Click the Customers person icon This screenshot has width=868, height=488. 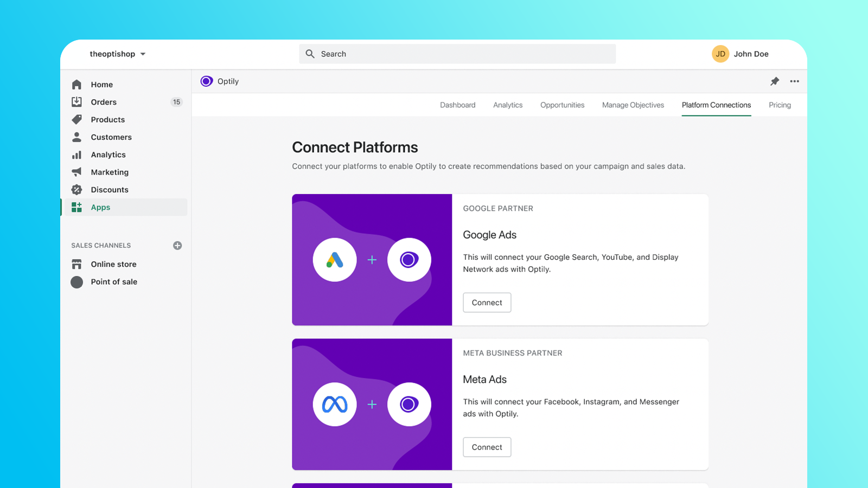(76, 137)
